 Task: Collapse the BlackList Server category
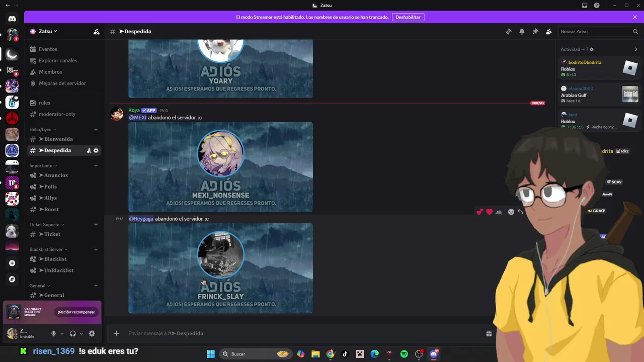tap(48, 249)
